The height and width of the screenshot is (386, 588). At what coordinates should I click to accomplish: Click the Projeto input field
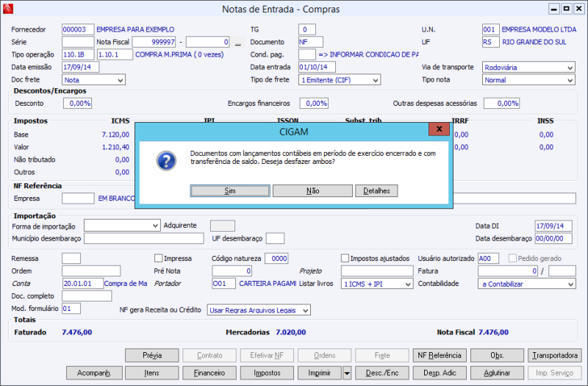(377, 271)
